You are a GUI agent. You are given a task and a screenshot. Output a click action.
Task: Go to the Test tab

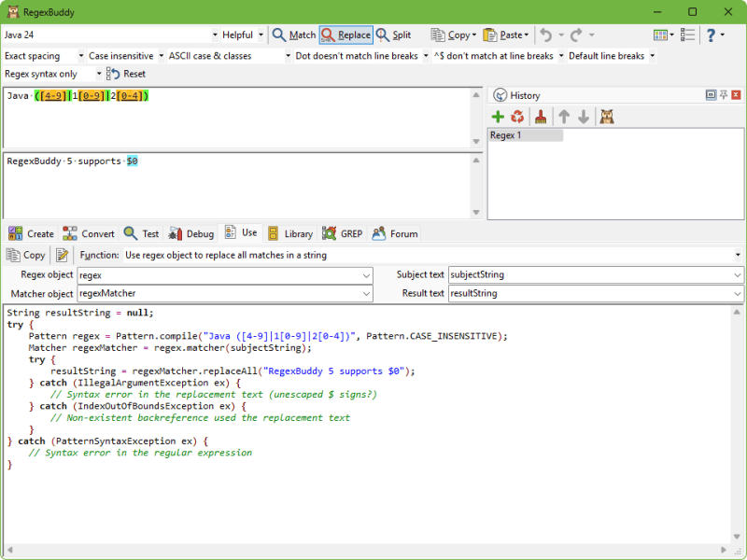click(141, 233)
